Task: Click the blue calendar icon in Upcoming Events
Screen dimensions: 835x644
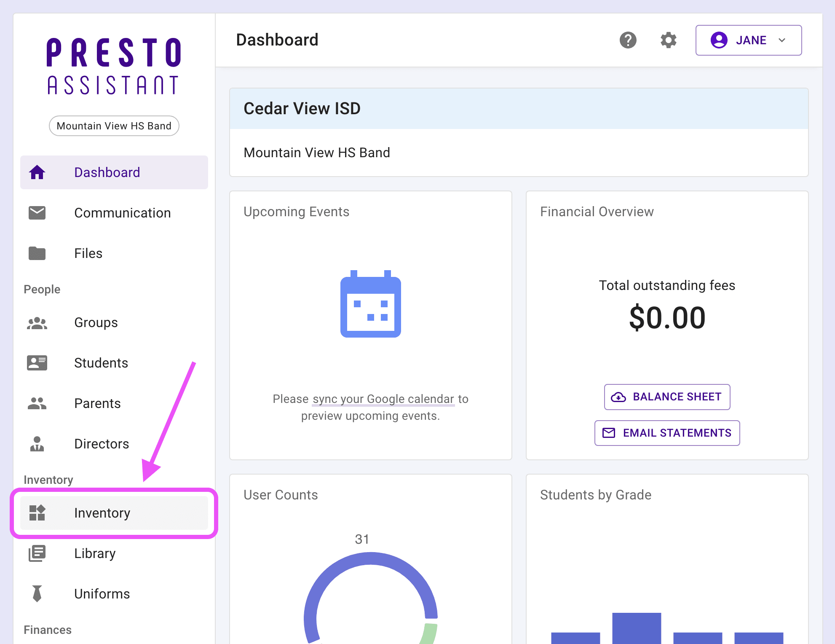Action: coord(370,304)
